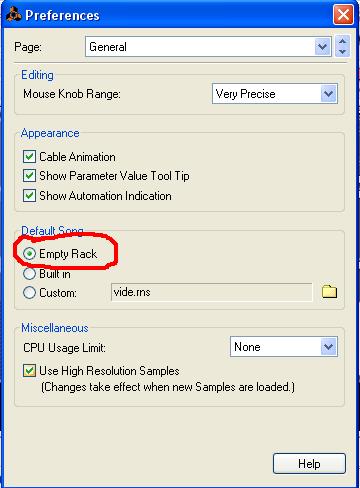
Task: Click the Reason logo icon in title bar
Action: click(13, 15)
